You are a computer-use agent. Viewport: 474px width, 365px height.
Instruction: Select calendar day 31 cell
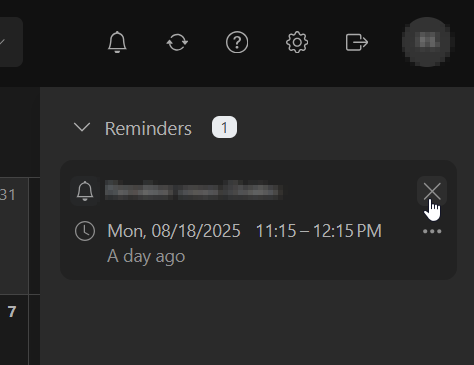(x=14, y=236)
